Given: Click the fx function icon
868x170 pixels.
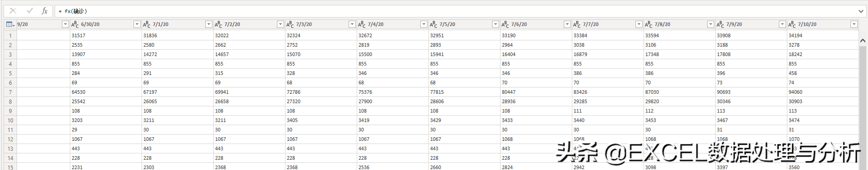Looking at the screenshot, I should coord(44,11).
